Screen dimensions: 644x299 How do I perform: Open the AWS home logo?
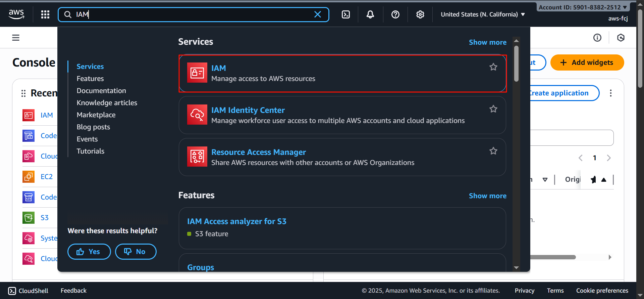[x=16, y=14]
